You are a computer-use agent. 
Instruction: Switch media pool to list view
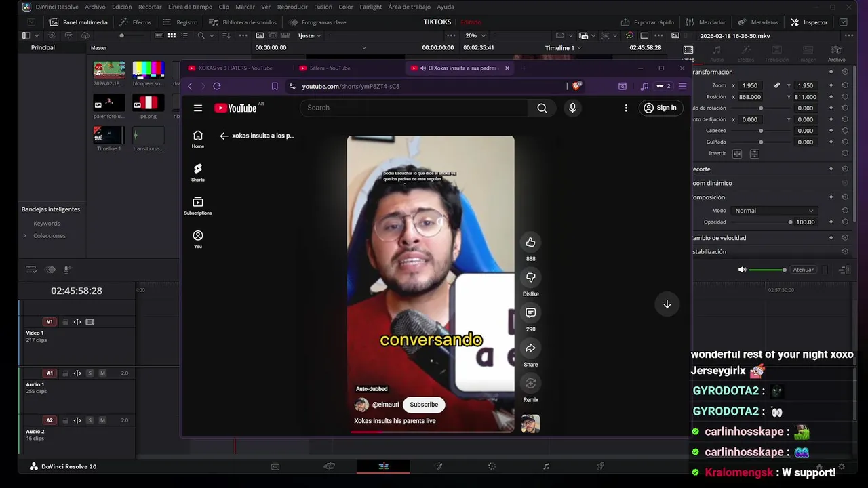185,35
